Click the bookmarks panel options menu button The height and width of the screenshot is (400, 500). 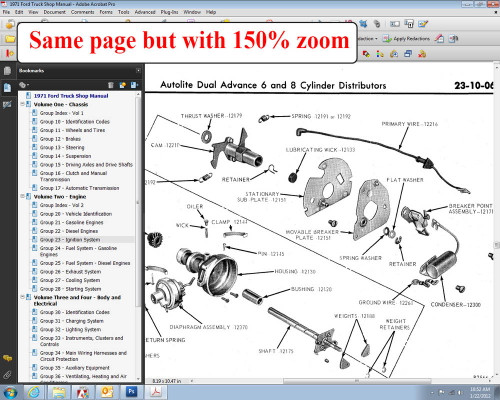(x=138, y=71)
